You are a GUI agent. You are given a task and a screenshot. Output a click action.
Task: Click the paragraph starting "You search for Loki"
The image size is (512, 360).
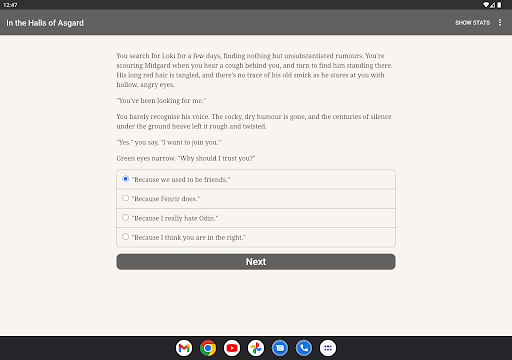[255, 70]
